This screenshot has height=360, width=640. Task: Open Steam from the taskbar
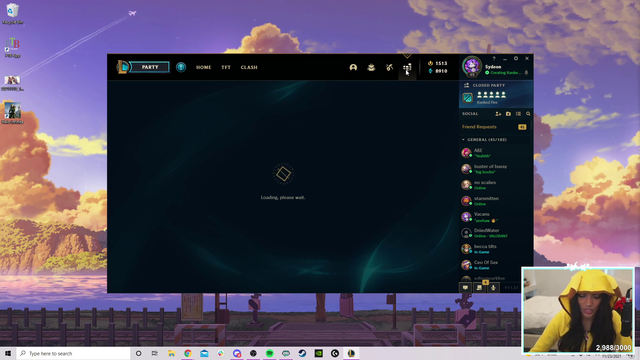pos(302,353)
